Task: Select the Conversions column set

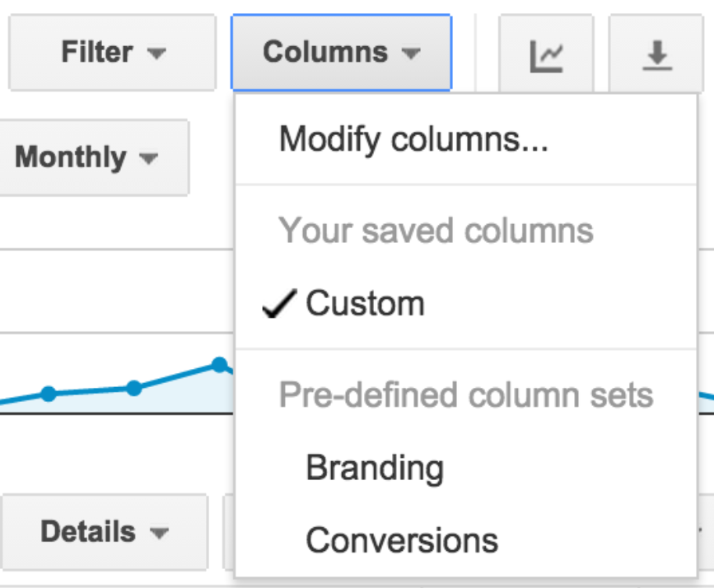Action: click(x=465, y=540)
